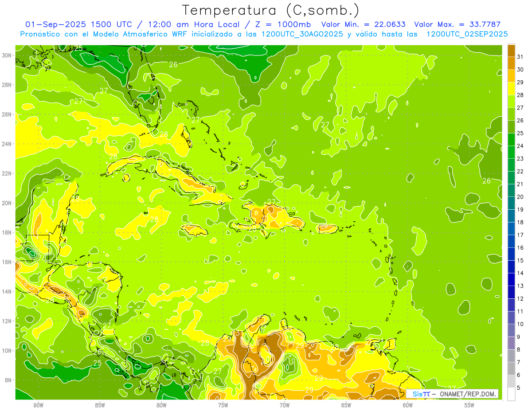Image resolution: width=532 pixels, height=411 pixels.
Task: Click the colorbar label "20"
Action: click(520, 197)
